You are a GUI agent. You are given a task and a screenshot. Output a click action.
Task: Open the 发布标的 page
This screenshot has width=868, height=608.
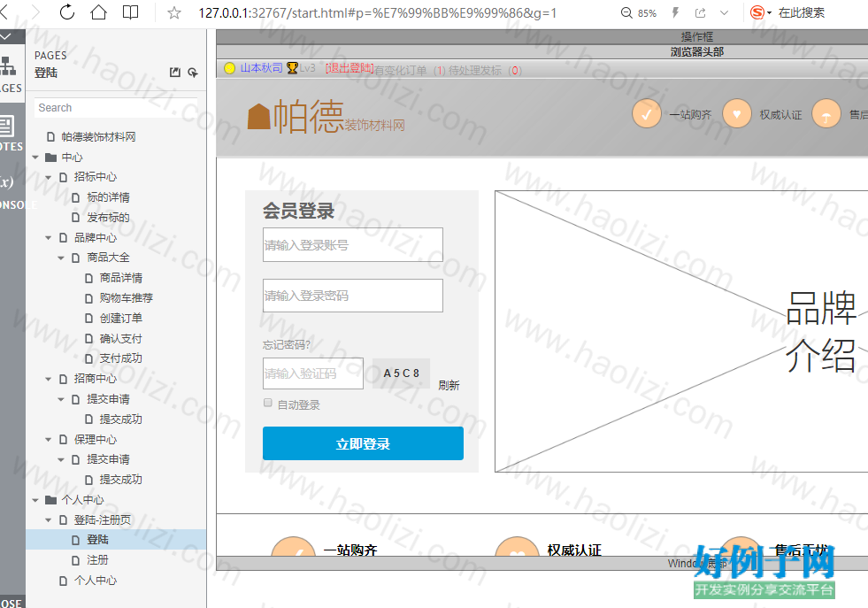109,218
